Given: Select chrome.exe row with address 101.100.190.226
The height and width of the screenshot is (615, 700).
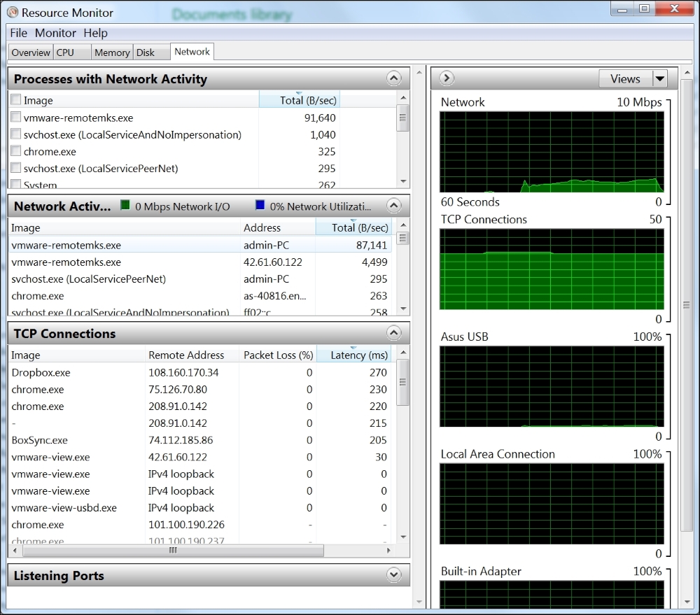Looking at the screenshot, I should coord(200,525).
